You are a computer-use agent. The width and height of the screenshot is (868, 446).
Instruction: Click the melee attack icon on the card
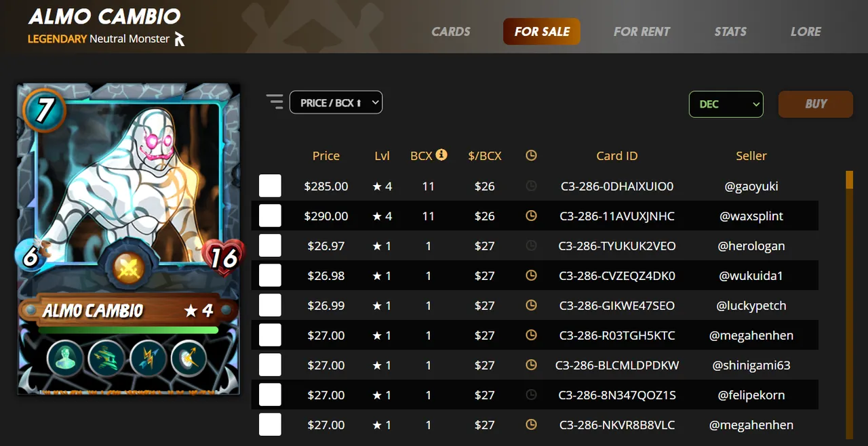127,268
